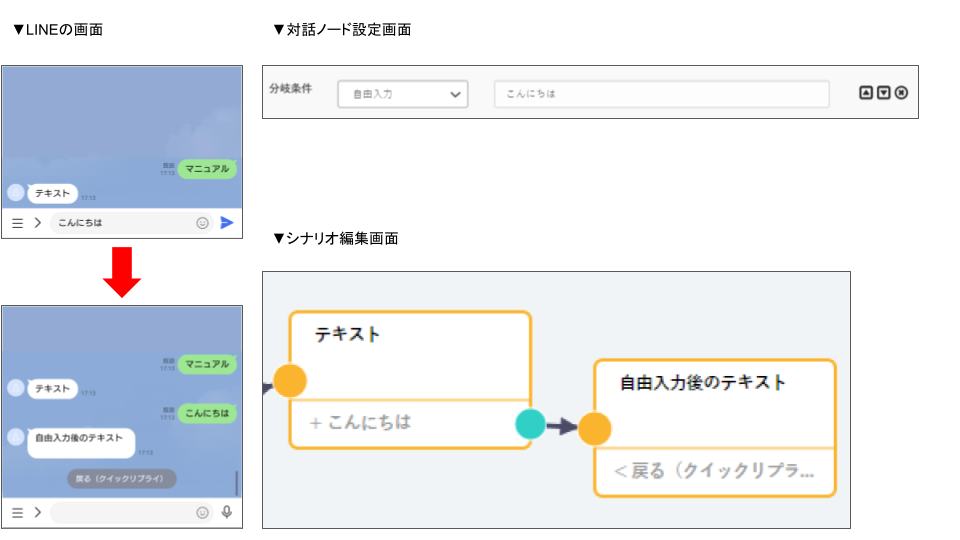Click the send arrow in the upper LINE chat

point(227,223)
